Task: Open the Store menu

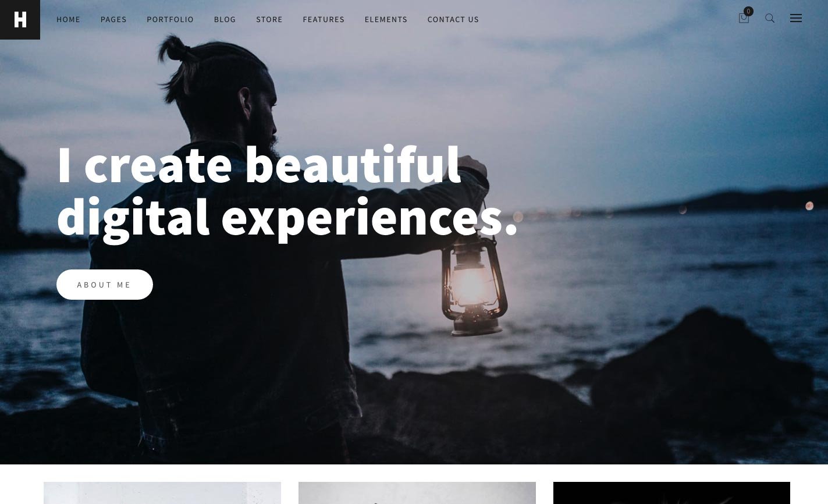Action: (269, 19)
